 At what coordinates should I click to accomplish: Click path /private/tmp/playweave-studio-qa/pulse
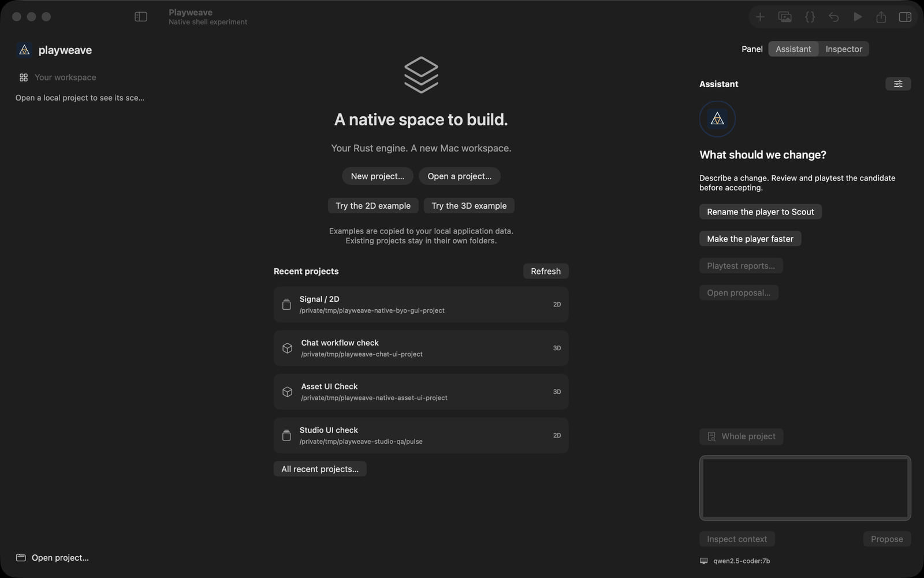(361, 442)
